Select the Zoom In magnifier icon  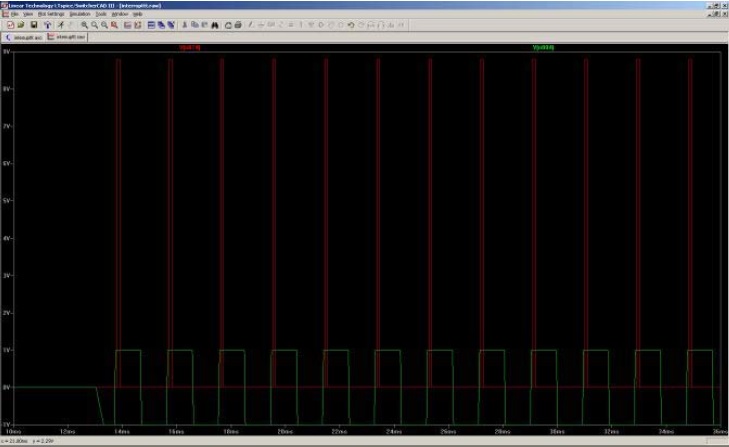click(x=84, y=25)
